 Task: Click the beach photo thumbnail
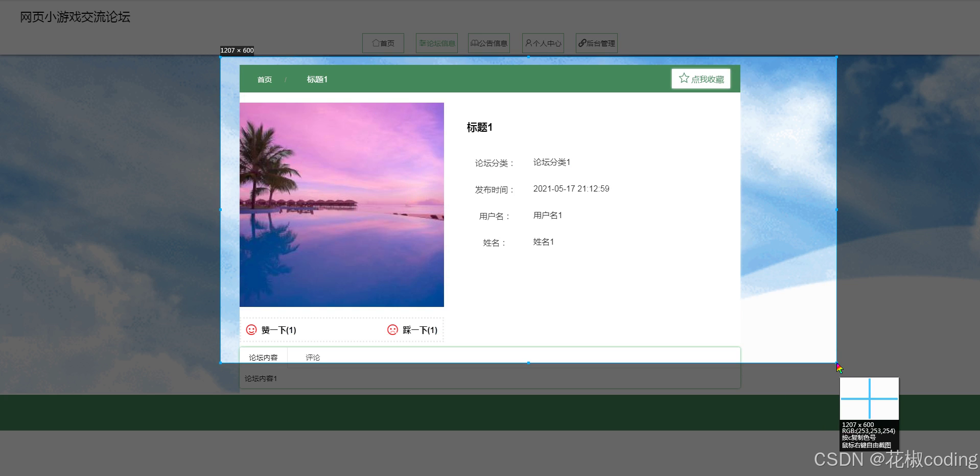click(341, 204)
